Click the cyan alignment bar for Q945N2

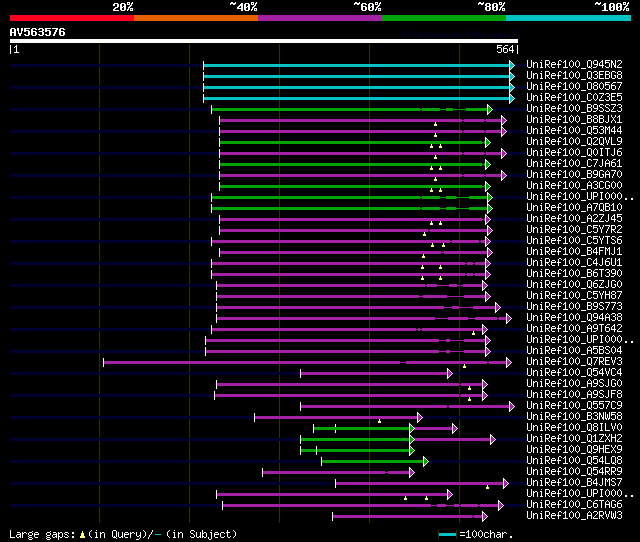point(357,65)
